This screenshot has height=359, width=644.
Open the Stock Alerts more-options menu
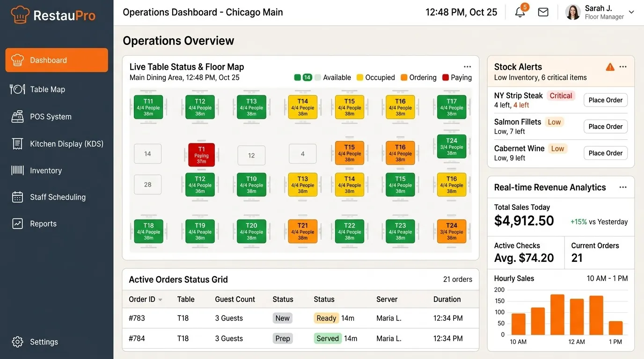pos(623,67)
